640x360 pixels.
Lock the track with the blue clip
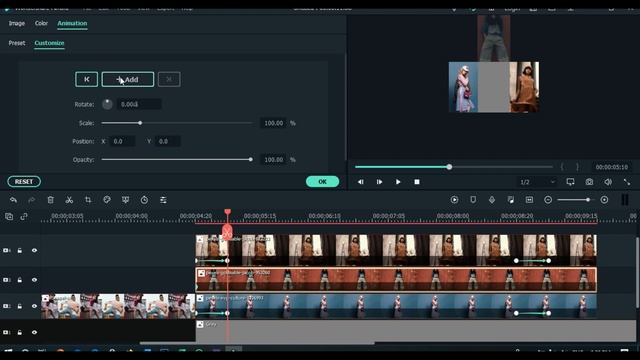[20, 306]
